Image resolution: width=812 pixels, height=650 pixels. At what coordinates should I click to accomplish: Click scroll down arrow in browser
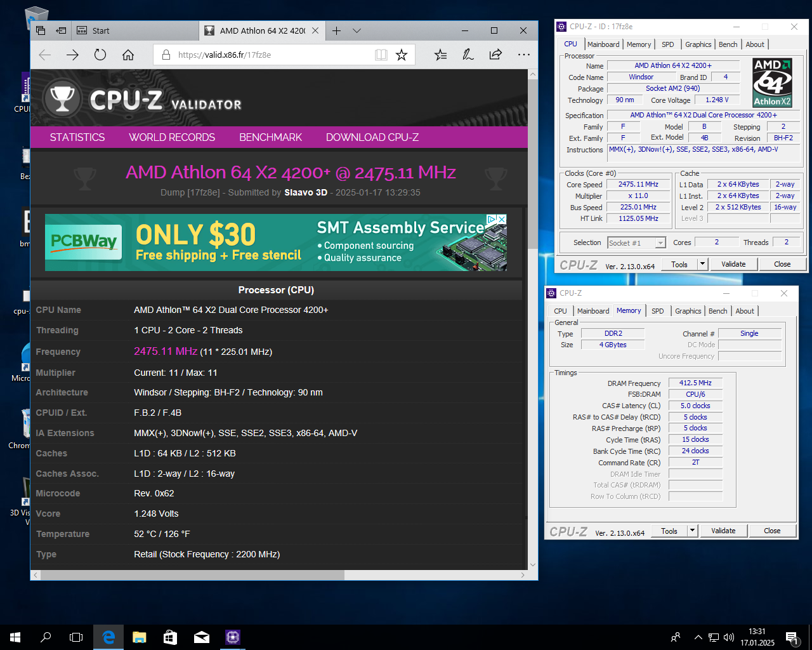(x=533, y=565)
